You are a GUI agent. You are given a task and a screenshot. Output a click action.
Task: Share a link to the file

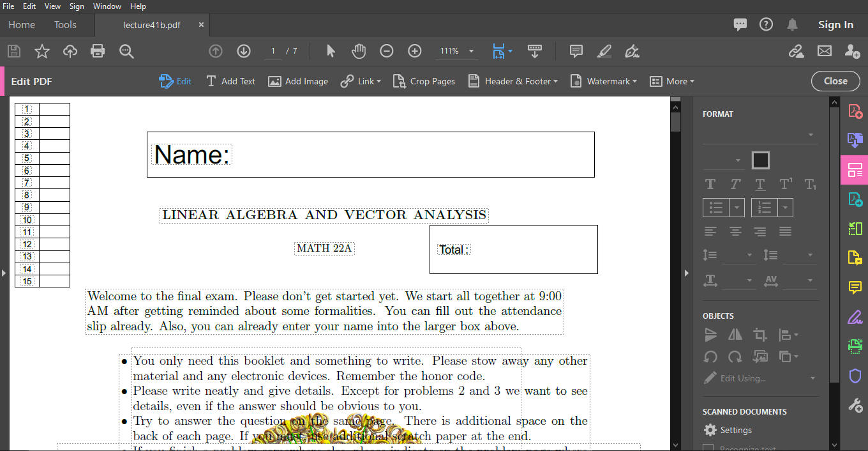(x=797, y=51)
